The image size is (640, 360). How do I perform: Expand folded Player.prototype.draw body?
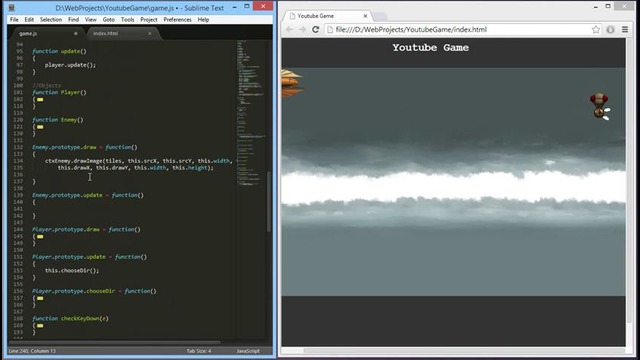40,236
